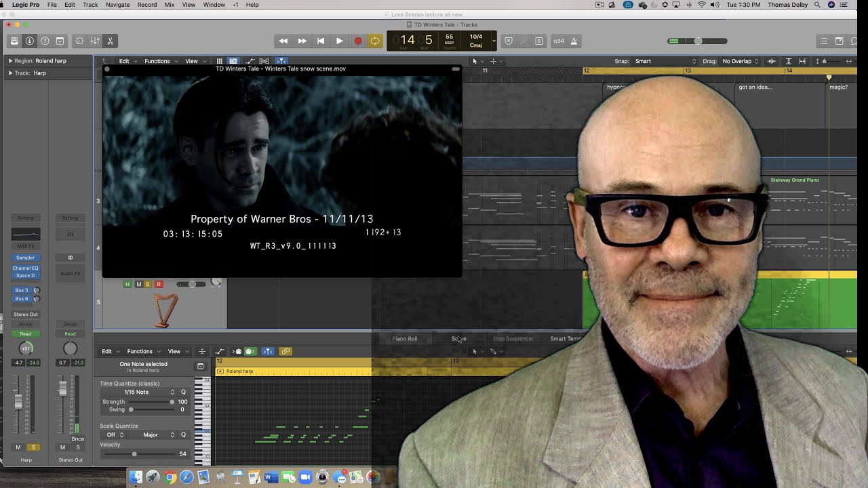Toggle the yellow Link button in piano roll
868x488 pixels.
click(x=285, y=351)
